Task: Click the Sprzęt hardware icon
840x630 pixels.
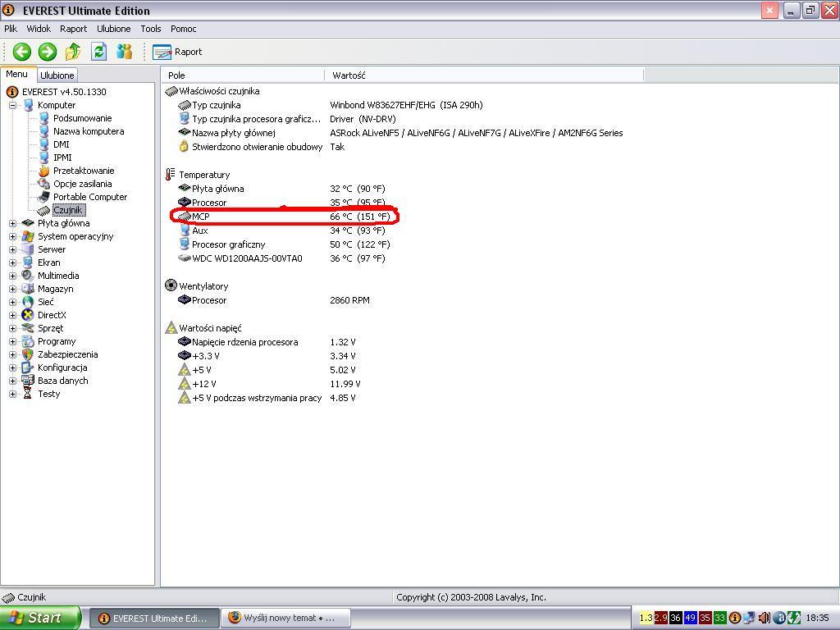Action: click(x=28, y=328)
